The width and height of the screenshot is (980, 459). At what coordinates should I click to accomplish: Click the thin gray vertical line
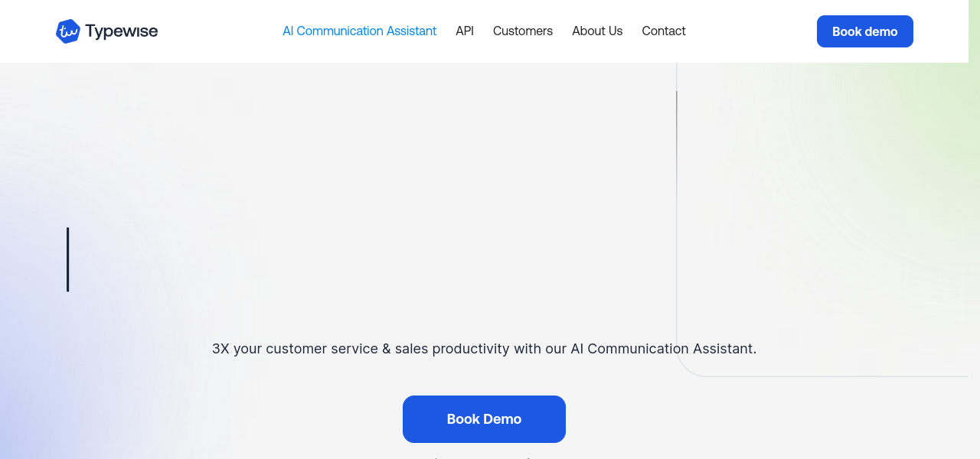point(676,130)
